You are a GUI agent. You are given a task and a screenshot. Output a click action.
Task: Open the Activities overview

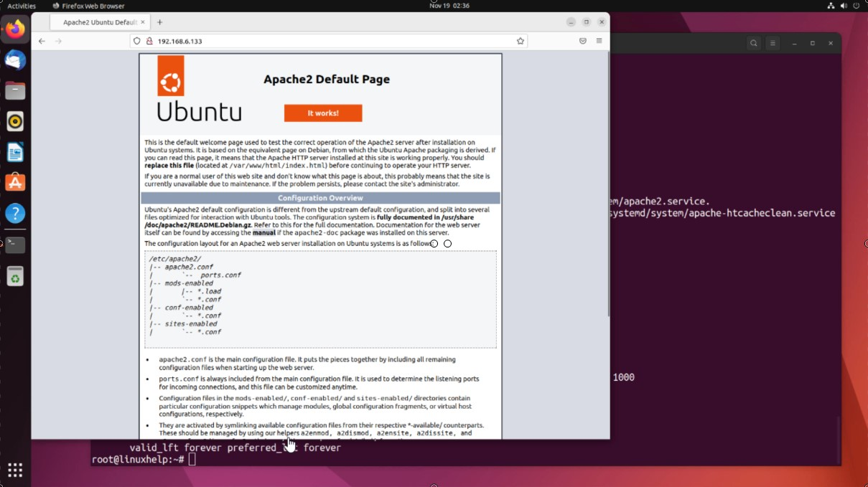click(x=22, y=5)
